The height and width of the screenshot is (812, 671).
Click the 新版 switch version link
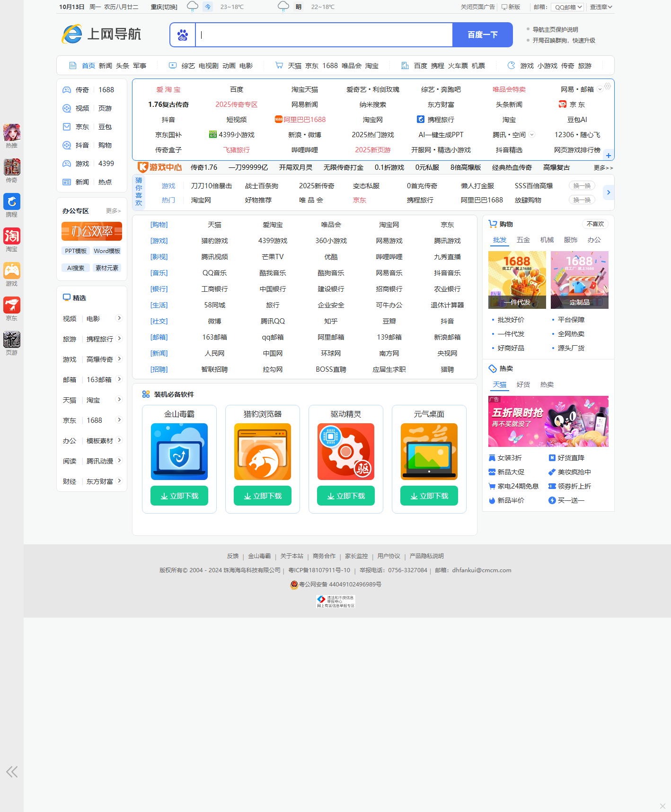(x=511, y=7)
